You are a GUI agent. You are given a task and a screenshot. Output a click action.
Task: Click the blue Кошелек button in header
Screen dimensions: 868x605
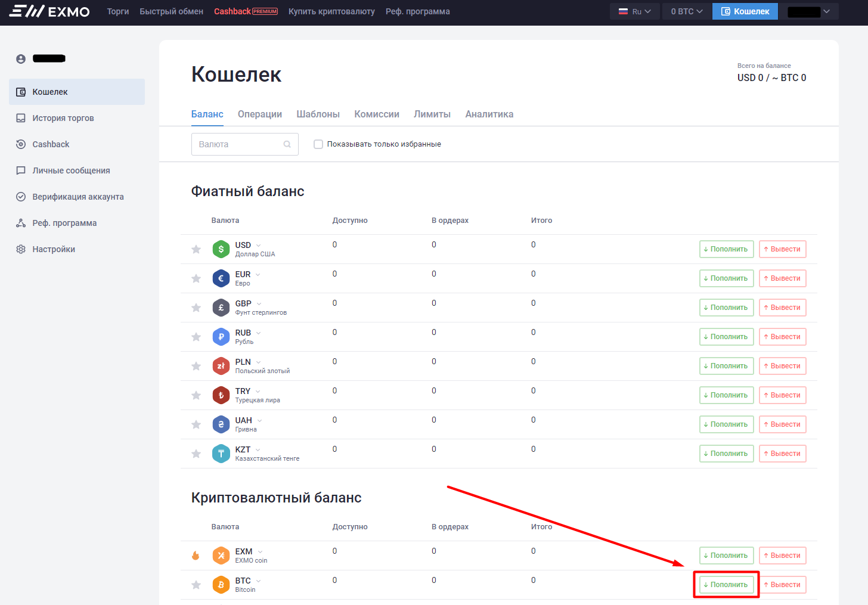click(x=745, y=11)
